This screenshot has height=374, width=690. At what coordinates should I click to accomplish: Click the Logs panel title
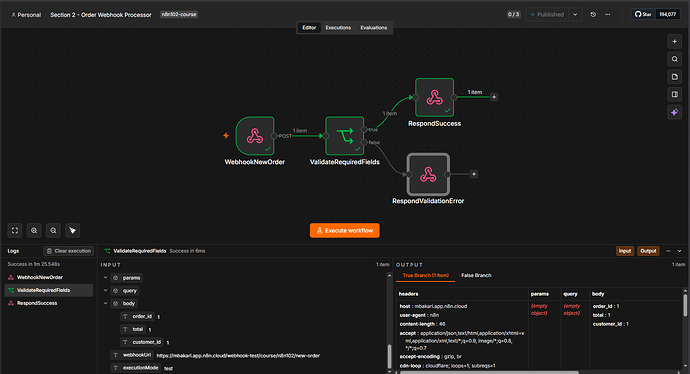click(13, 251)
